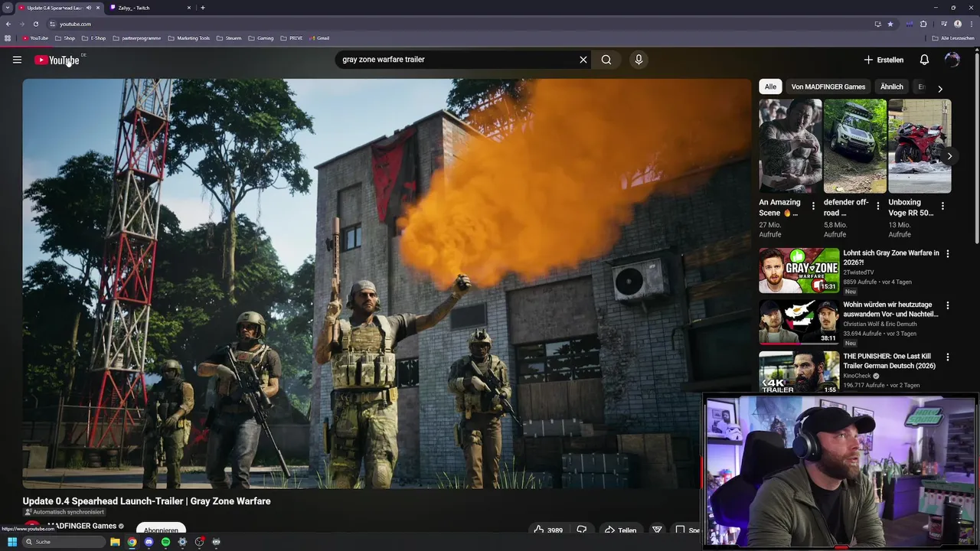Go back with the browser back arrow
This screenshot has width=980, height=551.
tap(8, 24)
